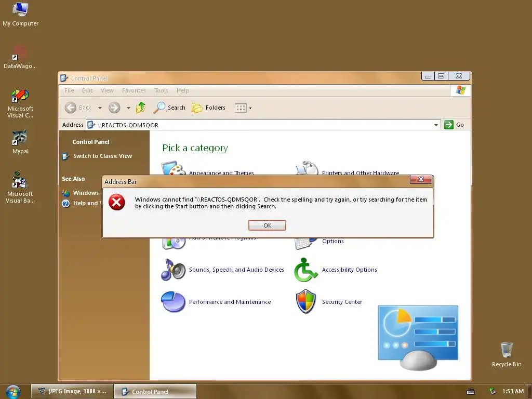
Task: Click the Search toolbar button
Action: 169,108
